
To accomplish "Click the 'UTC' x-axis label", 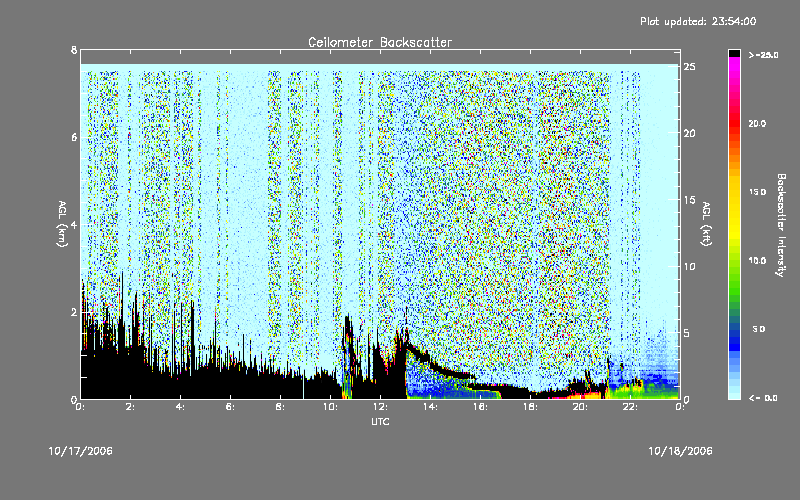I will (380, 421).
